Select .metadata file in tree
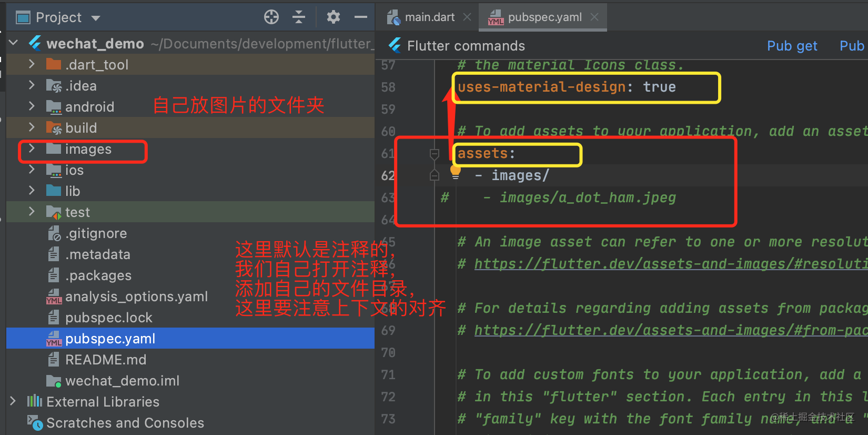The image size is (868, 435). point(98,254)
